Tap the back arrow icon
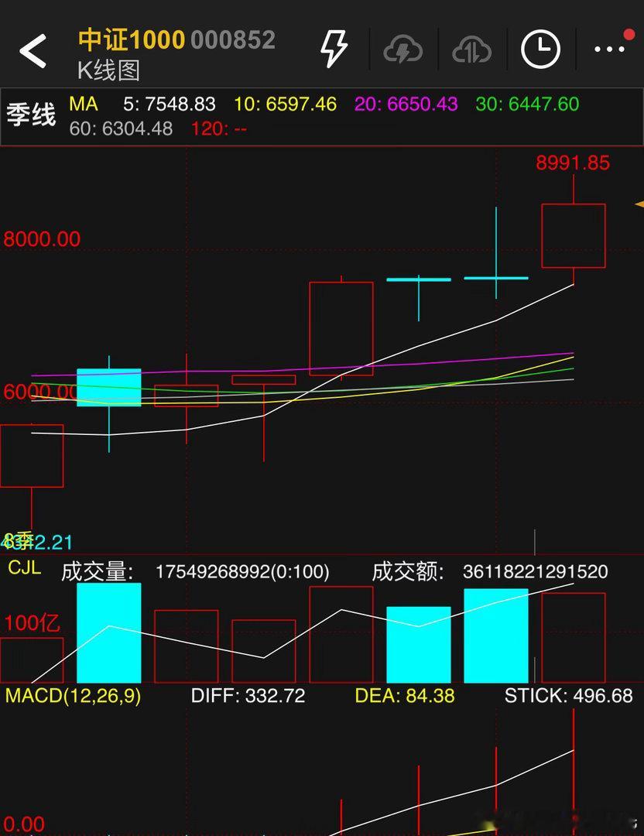Image resolution: width=644 pixels, height=836 pixels. tap(33, 50)
